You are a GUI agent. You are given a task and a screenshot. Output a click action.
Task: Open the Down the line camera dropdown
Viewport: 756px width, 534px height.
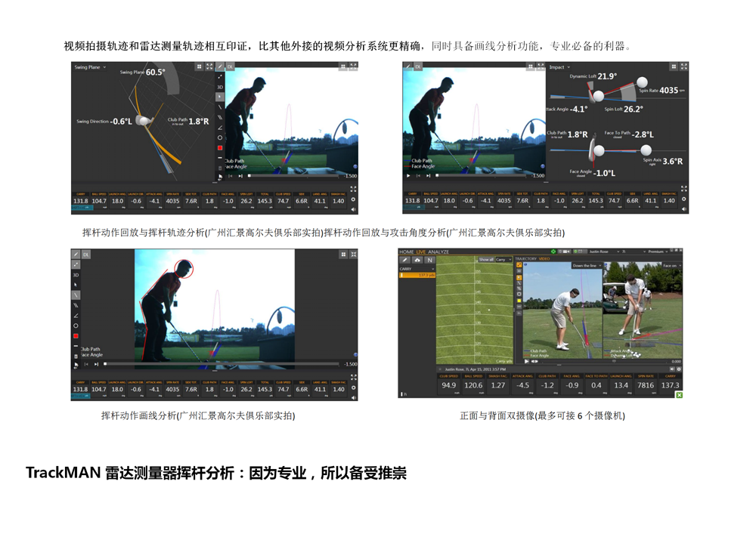click(x=587, y=266)
